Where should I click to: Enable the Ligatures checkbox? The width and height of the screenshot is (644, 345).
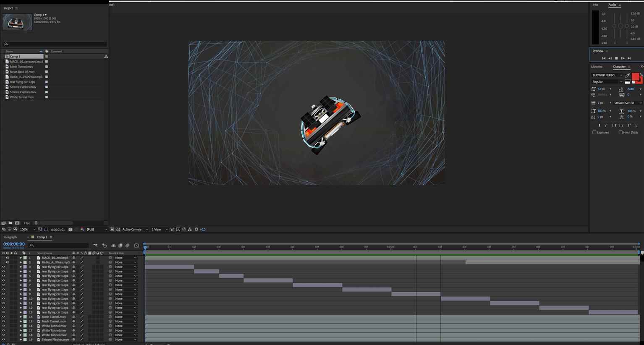tap(594, 133)
